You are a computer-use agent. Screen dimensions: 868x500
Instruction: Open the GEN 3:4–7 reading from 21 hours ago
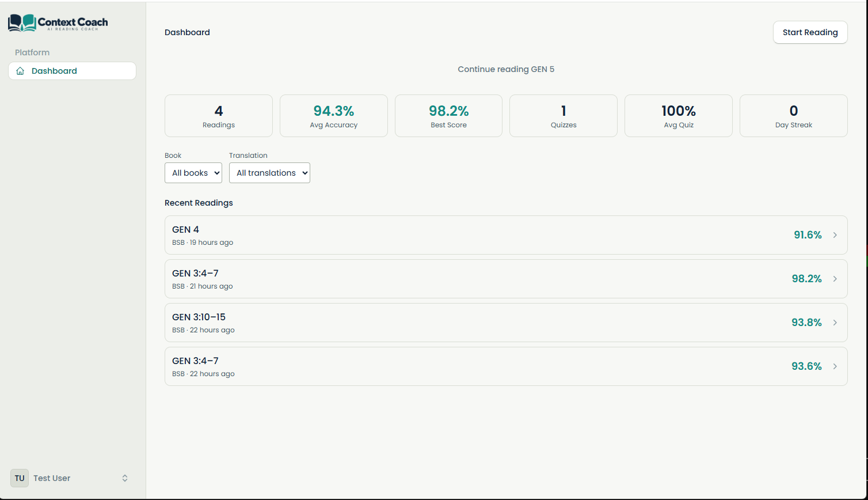click(x=506, y=279)
